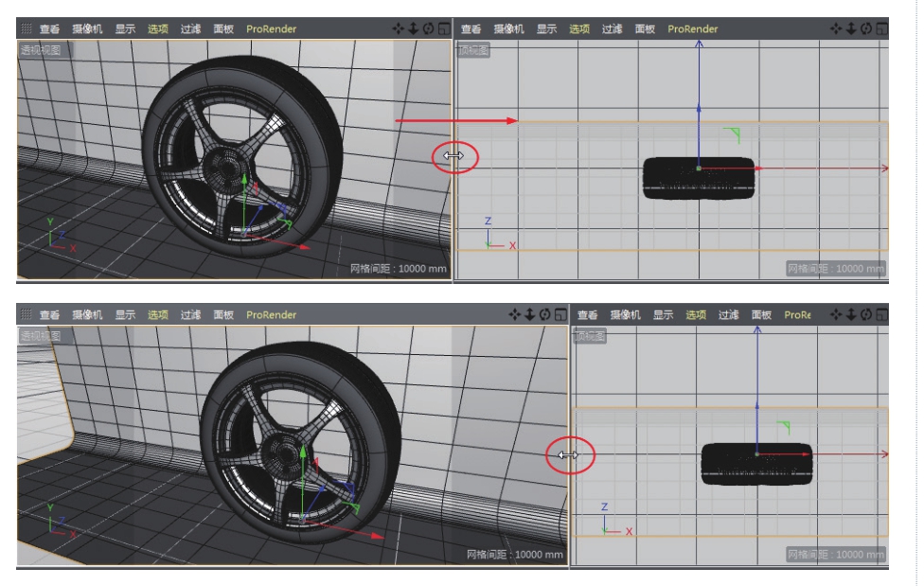Viewport: 924px width, 586px height.
Task: Click the circled viewport divider handle in lower screenshot
Action: [x=568, y=455]
